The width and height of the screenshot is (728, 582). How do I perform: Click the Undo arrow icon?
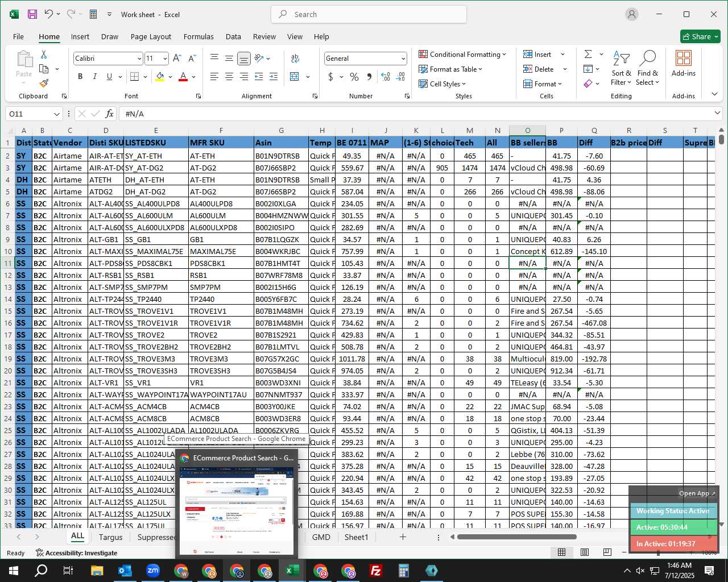[49, 14]
